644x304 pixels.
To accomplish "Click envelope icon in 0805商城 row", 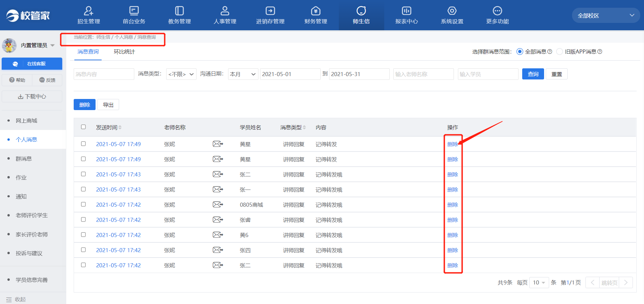I will pos(218,205).
